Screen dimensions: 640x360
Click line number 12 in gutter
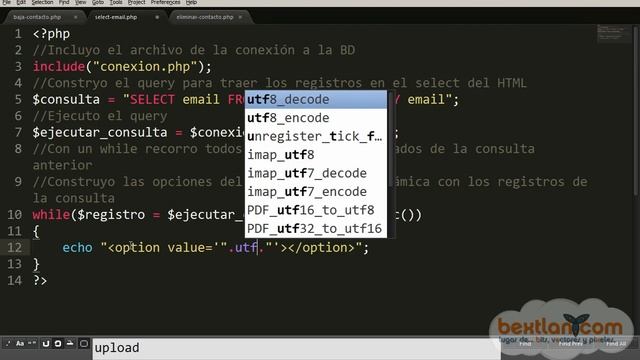pos(15,247)
